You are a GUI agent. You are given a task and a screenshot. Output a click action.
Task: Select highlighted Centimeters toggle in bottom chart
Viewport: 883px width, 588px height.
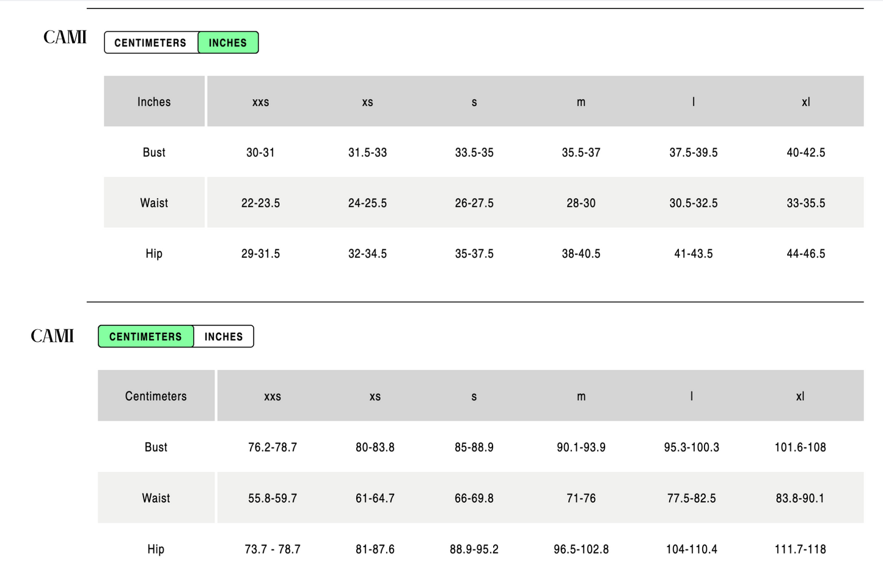[145, 336]
